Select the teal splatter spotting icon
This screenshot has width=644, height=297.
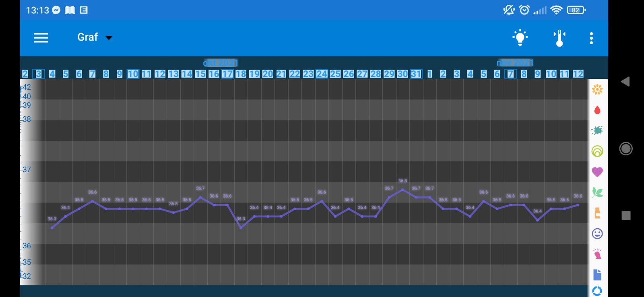coord(597,130)
